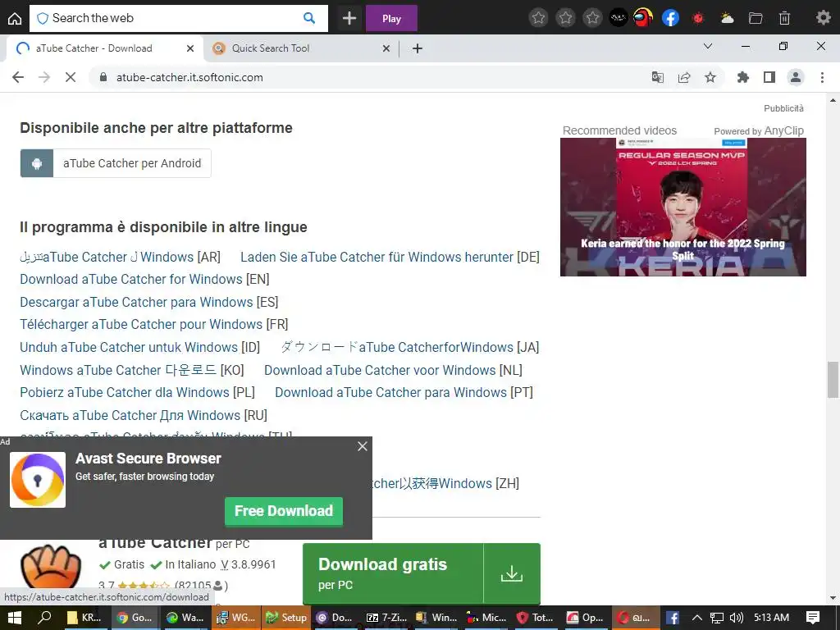
Task: Expand the system tray hidden icons chevron
Action: pyautogui.click(x=697, y=617)
